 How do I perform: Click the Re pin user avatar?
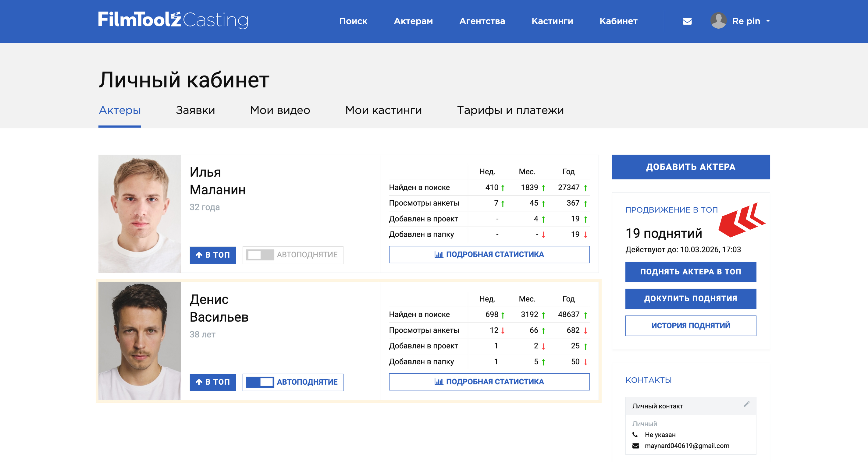(718, 21)
